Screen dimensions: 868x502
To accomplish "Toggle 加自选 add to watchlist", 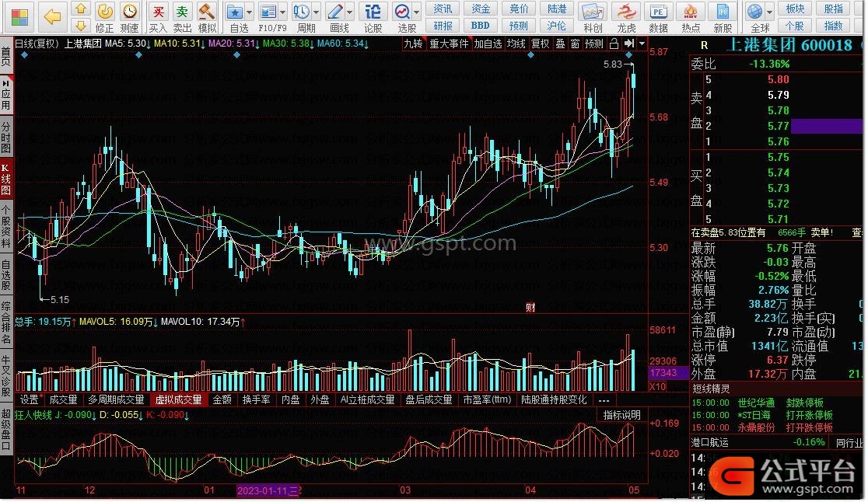I will click(488, 44).
